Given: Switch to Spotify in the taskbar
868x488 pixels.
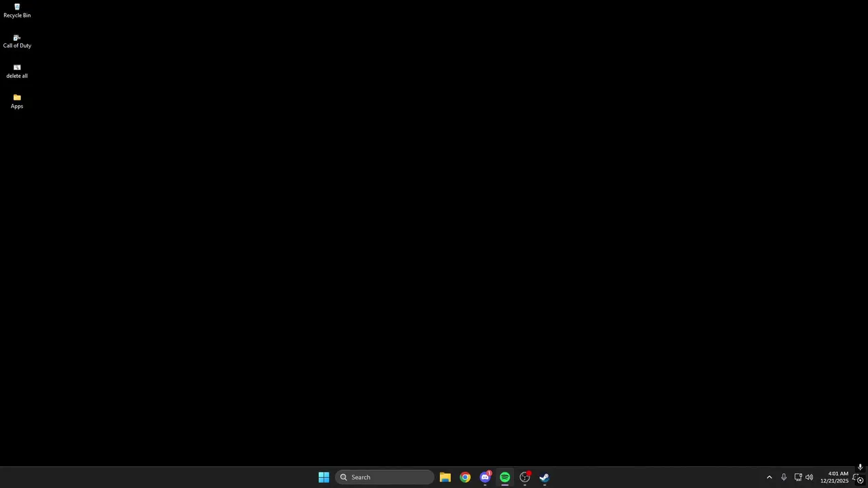Looking at the screenshot, I should coord(505,477).
